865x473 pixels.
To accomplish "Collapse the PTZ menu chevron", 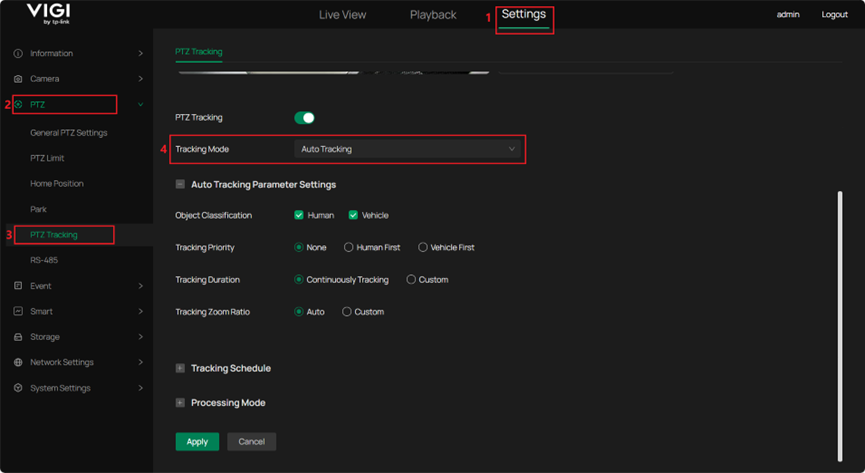I will click(x=141, y=104).
